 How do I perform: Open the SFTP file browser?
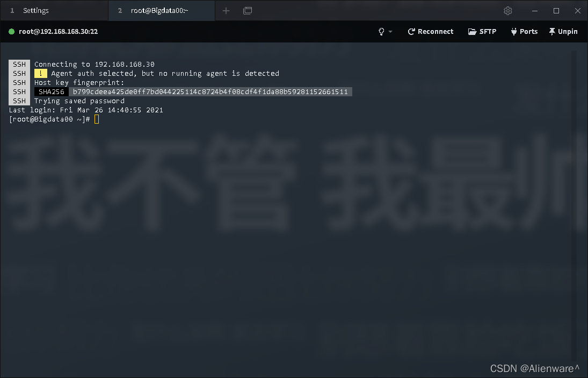[482, 31]
